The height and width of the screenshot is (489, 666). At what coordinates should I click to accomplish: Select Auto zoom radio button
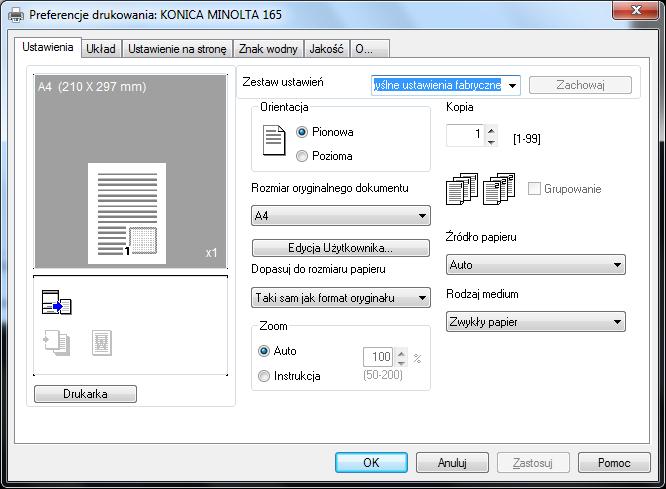click(x=264, y=351)
